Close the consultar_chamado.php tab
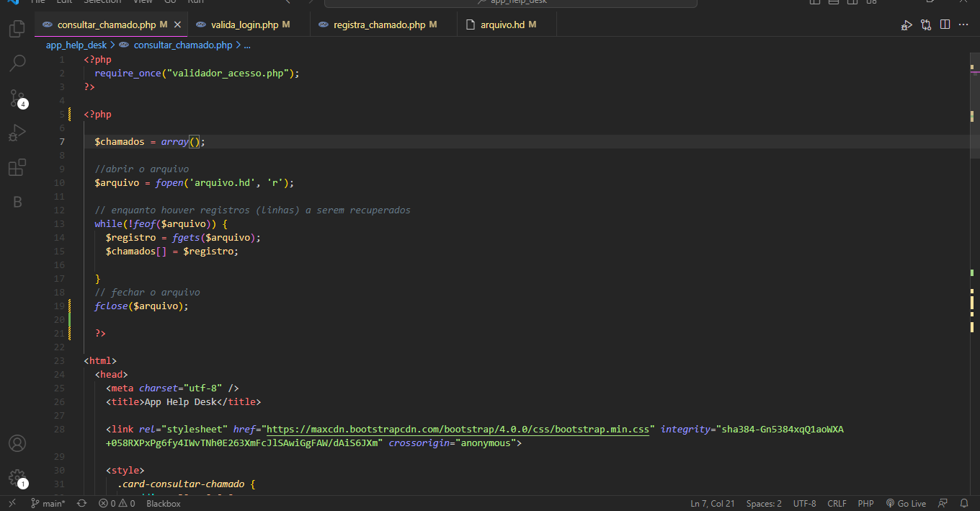980x511 pixels. click(177, 25)
